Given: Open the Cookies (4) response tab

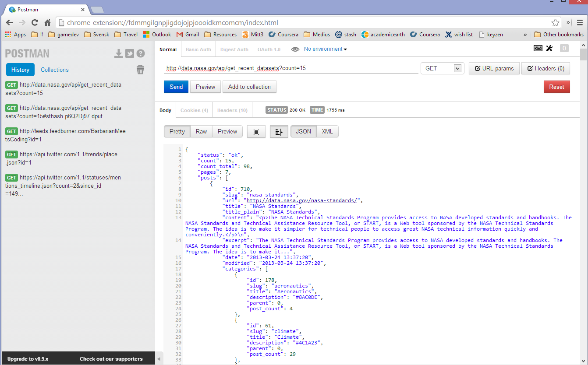Looking at the screenshot, I should [x=194, y=110].
